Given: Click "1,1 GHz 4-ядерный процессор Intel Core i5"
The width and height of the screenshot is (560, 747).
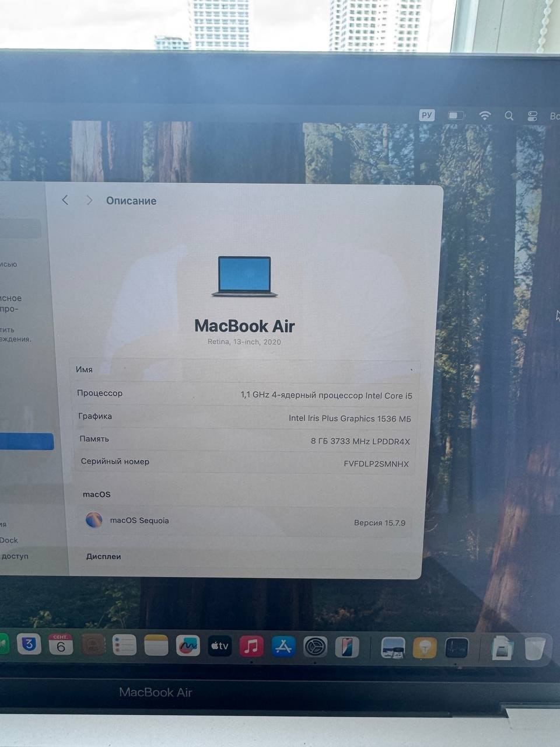Looking at the screenshot, I should click(x=327, y=395).
